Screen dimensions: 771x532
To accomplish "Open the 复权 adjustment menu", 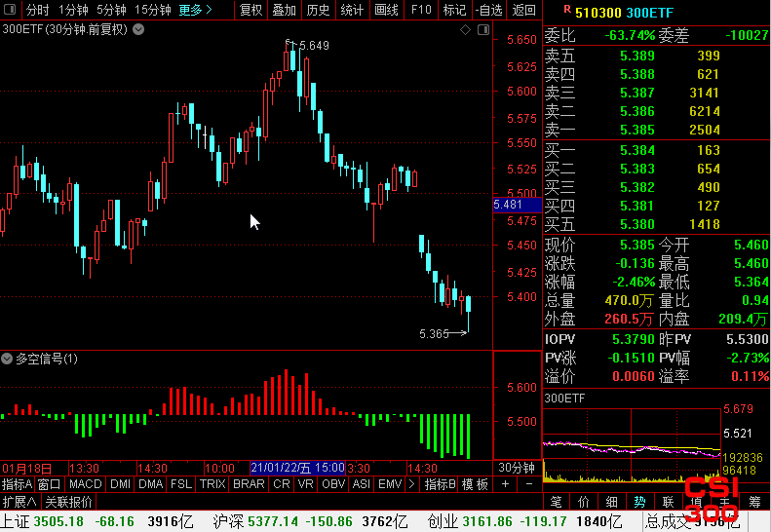I will click(251, 10).
